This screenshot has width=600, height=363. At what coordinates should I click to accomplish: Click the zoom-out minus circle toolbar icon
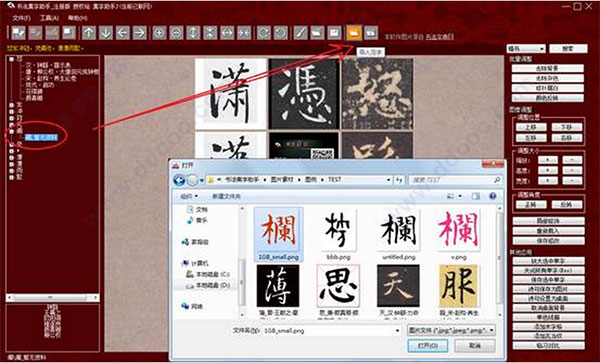[x=176, y=33]
